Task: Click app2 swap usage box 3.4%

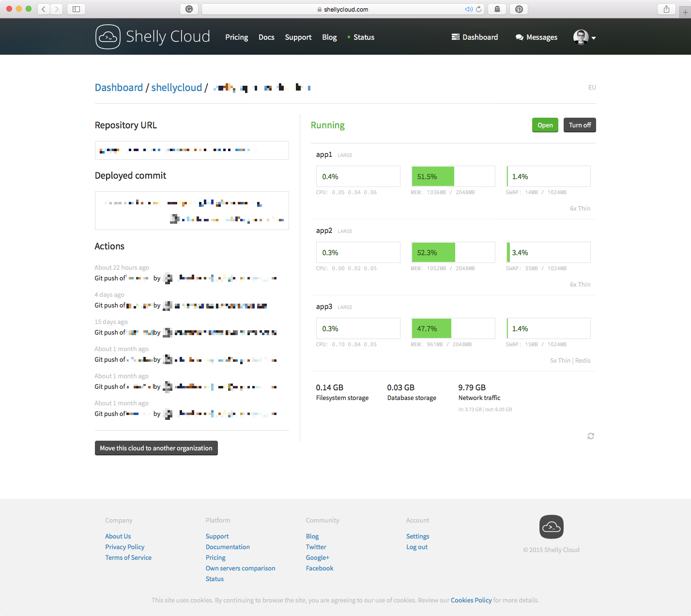Action: (x=548, y=252)
